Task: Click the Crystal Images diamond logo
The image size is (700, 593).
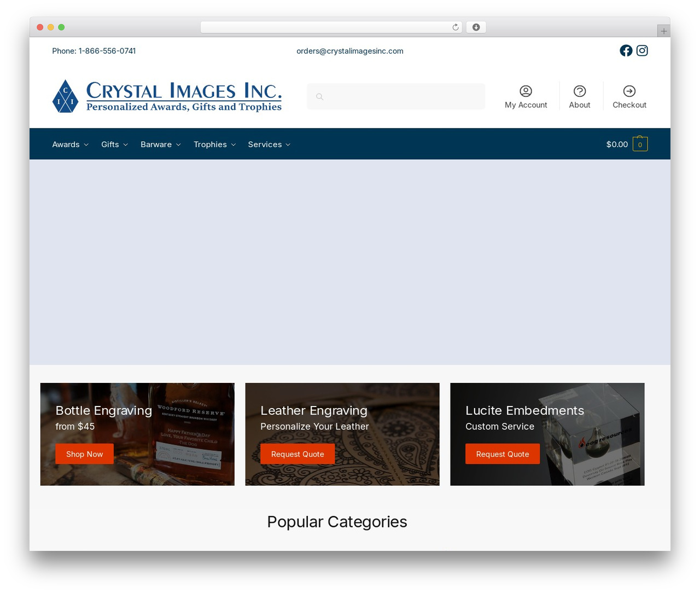Action: coord(66,96)
